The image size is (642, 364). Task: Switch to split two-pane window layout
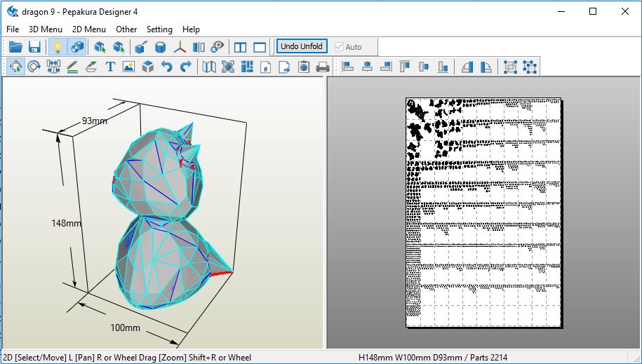tap(240, 47)
